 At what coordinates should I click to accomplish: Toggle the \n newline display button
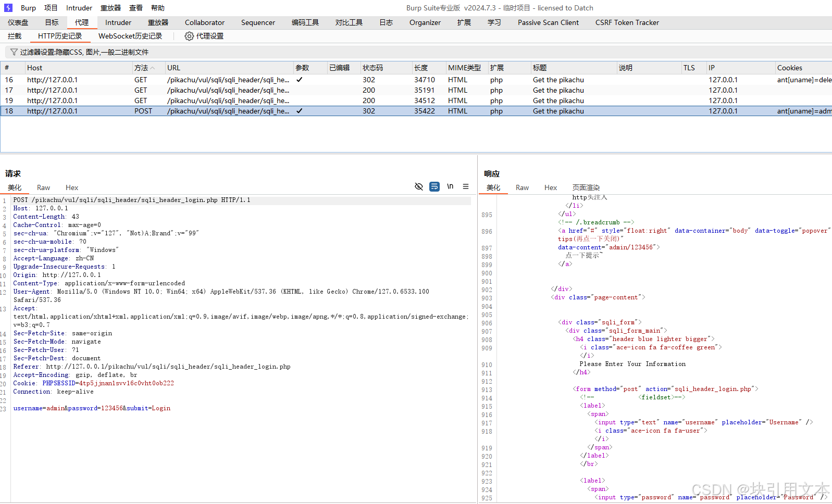pyautogui.click(x=450, y=186)
